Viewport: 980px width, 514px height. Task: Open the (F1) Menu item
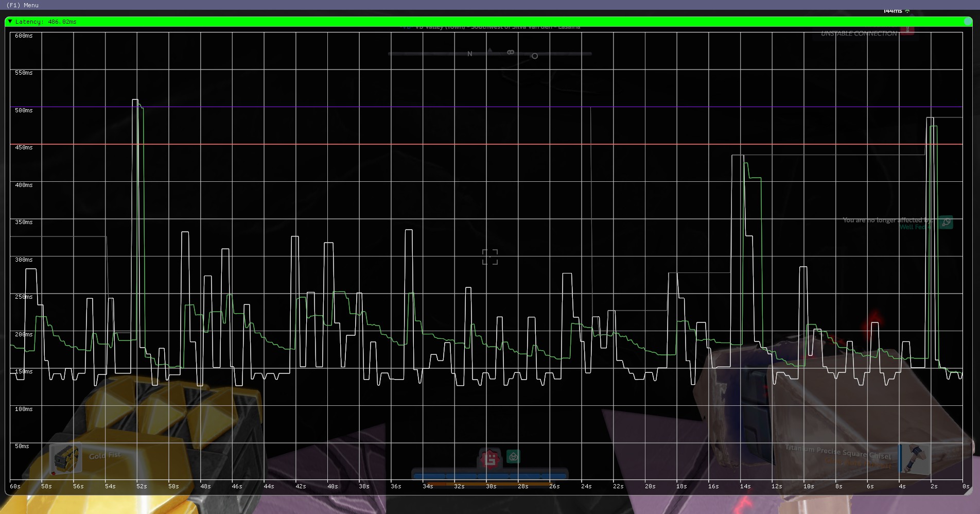click(22, 5)
